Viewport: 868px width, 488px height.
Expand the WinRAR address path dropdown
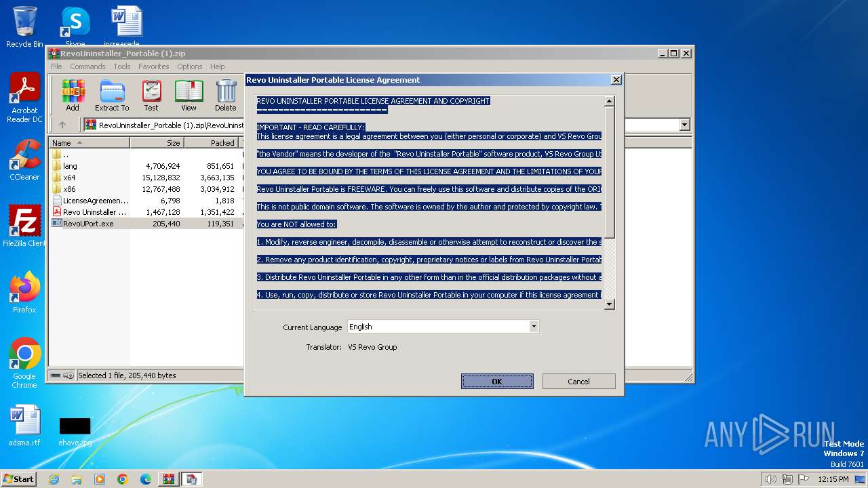[684, 125]
